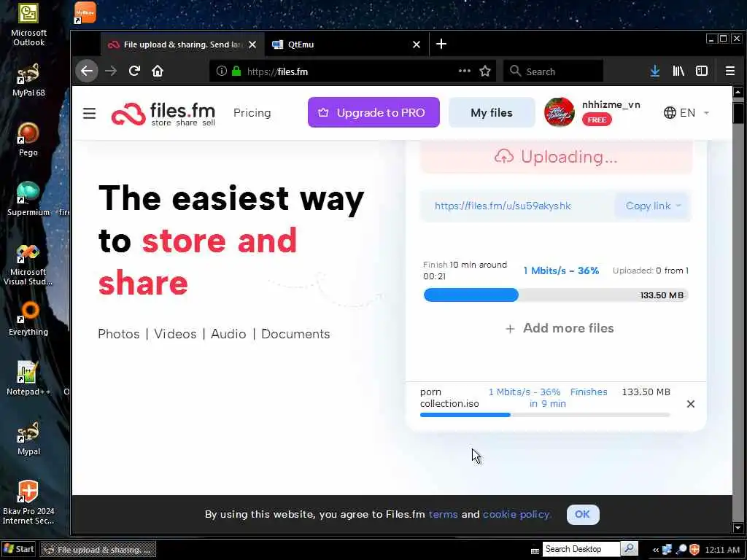Open a new browser tab
Viewport: 747px width, 560px height.
[441, 44]
